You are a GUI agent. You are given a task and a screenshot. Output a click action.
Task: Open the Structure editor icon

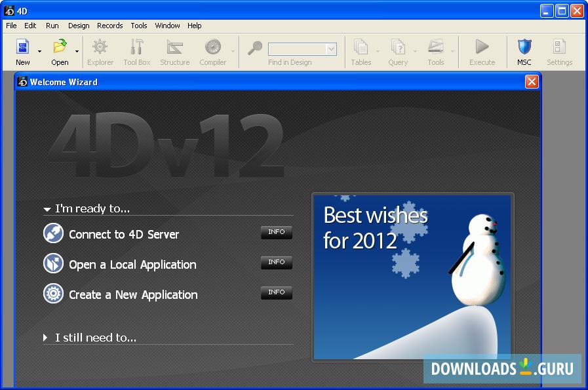click(x=175, y=47)
